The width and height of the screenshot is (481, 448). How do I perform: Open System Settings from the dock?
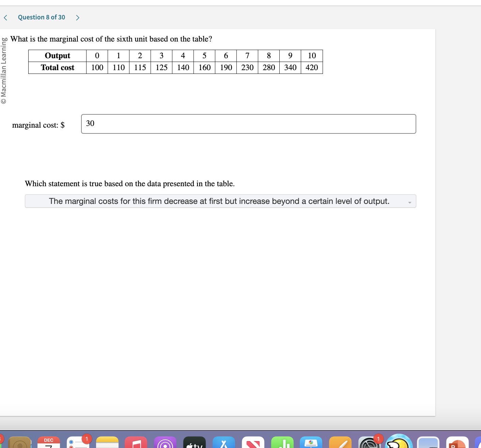[369, 443]
